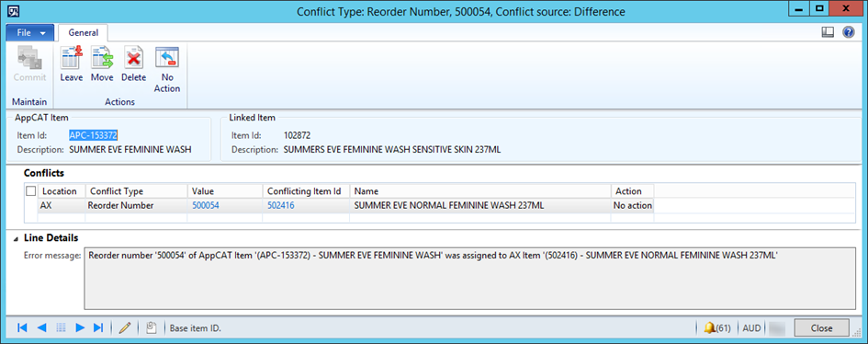Viewport: 868px width, 344px height.
Task: Click the Commit ribbon button
Action: [x=30, y=64]
